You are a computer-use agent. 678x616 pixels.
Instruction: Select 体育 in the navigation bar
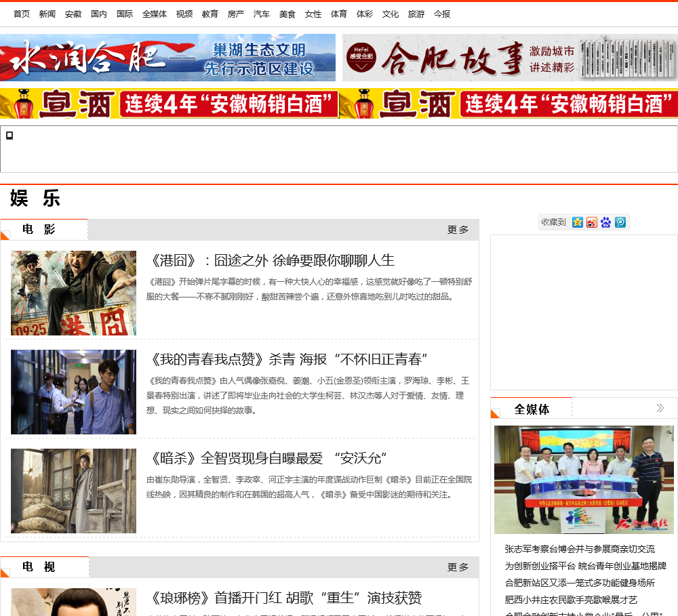click(338, 14)
